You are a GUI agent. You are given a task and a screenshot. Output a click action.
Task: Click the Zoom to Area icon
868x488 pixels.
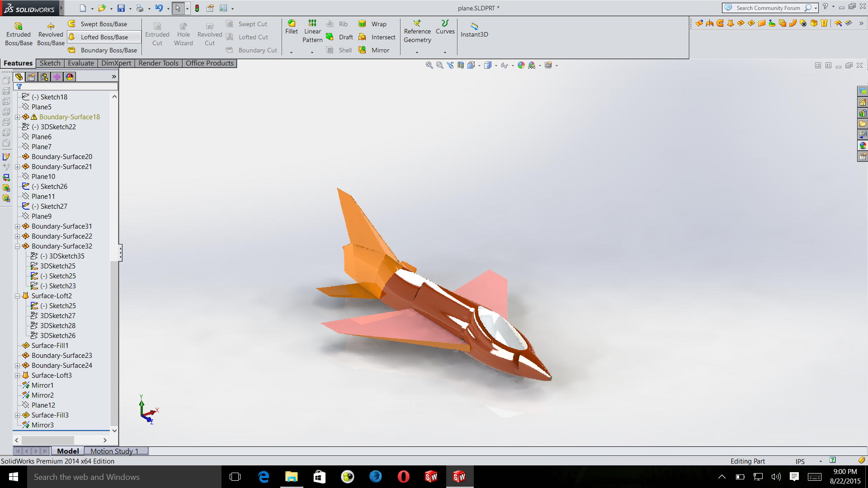tap(439, 65)
